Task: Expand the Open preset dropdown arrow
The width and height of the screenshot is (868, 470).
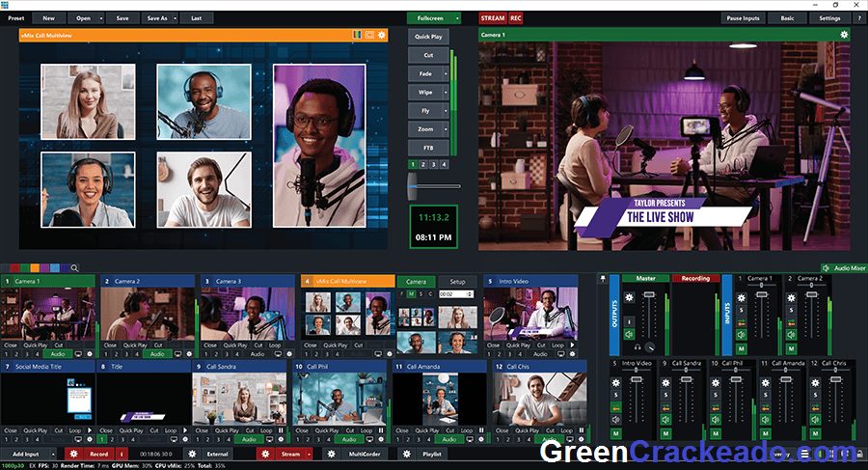Action: click(x=98, y=18)
